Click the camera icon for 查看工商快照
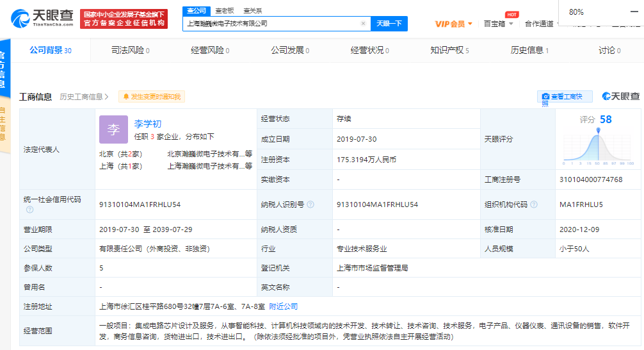This screenshot has width=644, height=350. click(x=546, y=97)
